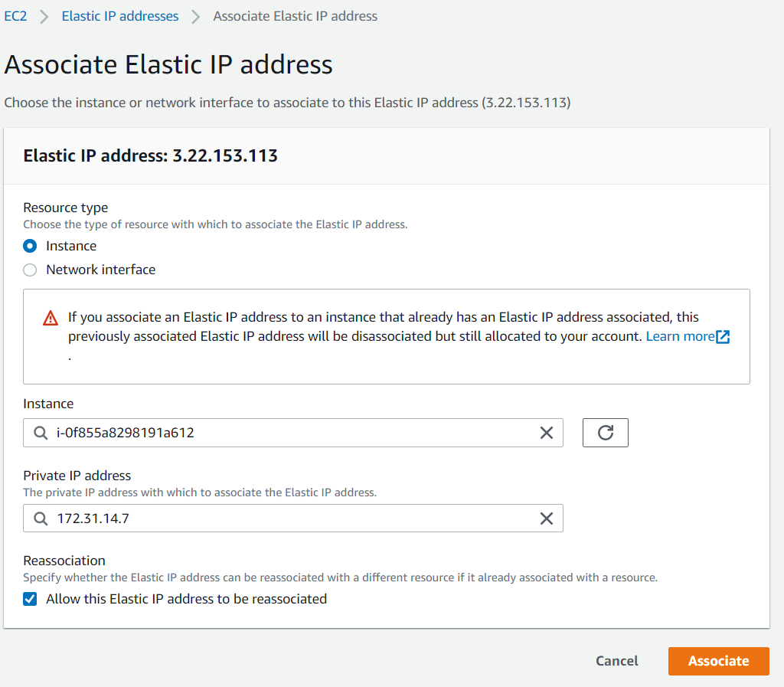784x687 pixels.
Task: Uncheck Allow this Elastic IP to be reassociated
Action: (30, 599)
